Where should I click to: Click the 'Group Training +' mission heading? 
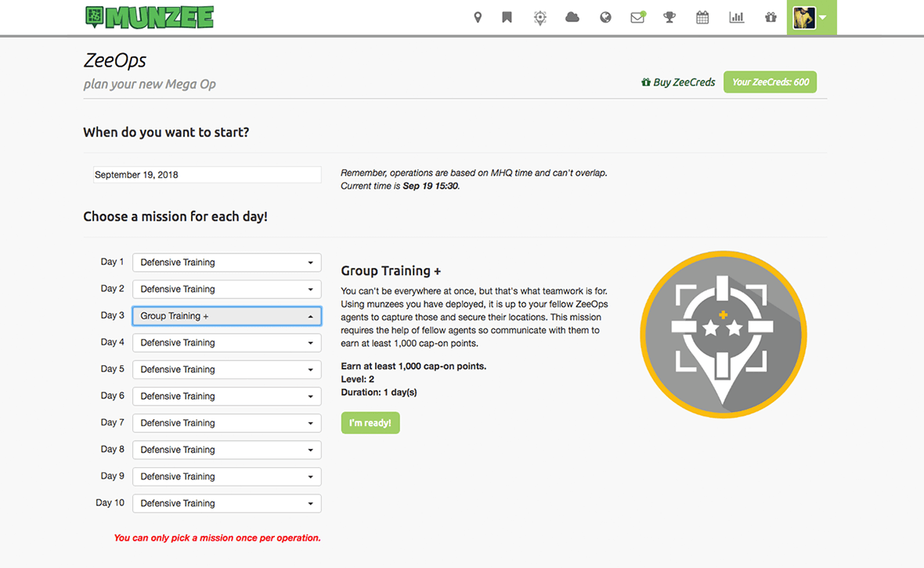tap(391, 271)
